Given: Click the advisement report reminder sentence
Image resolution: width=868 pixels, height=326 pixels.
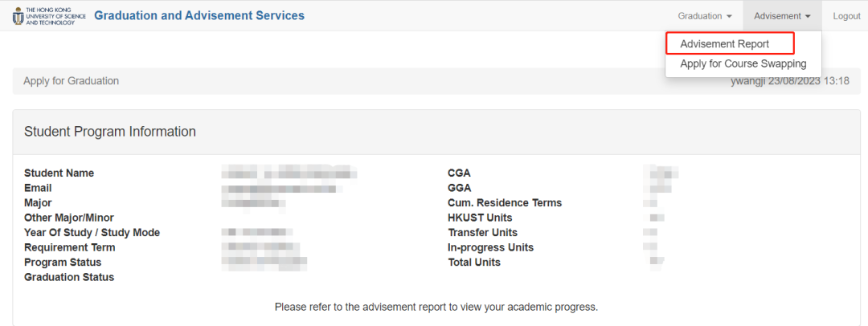Looking at the screenshot, I should [x=436, y=308].
